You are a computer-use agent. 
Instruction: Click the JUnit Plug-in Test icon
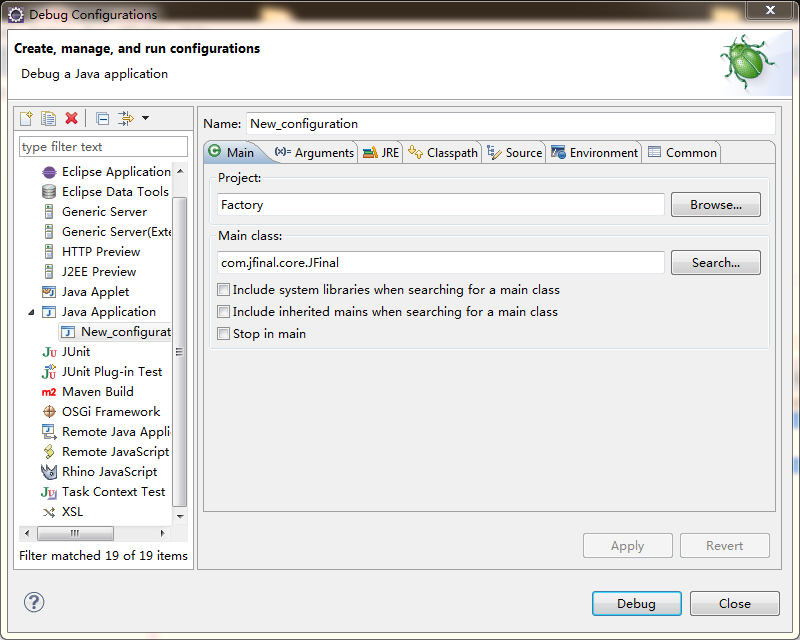pyautogui.click(x=49, y=372)
